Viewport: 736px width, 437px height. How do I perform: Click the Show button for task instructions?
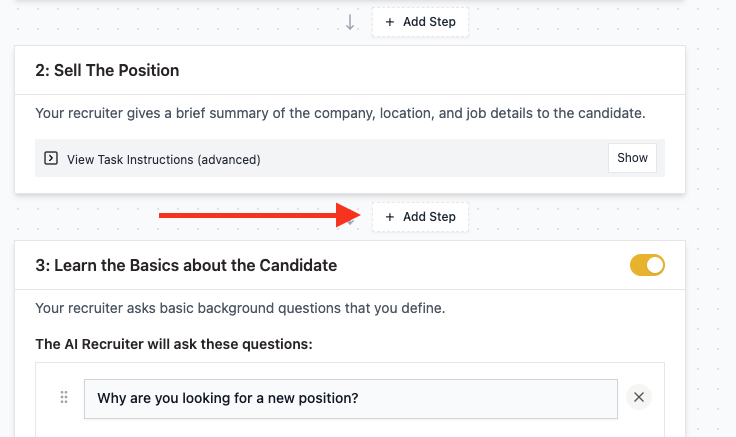point(632,158)
